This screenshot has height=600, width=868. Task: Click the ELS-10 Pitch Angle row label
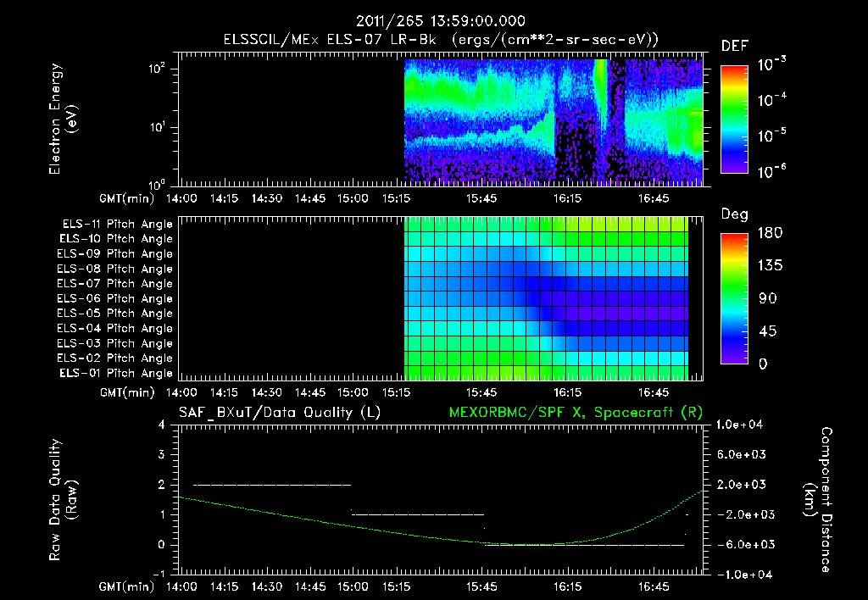coord(116,239)
